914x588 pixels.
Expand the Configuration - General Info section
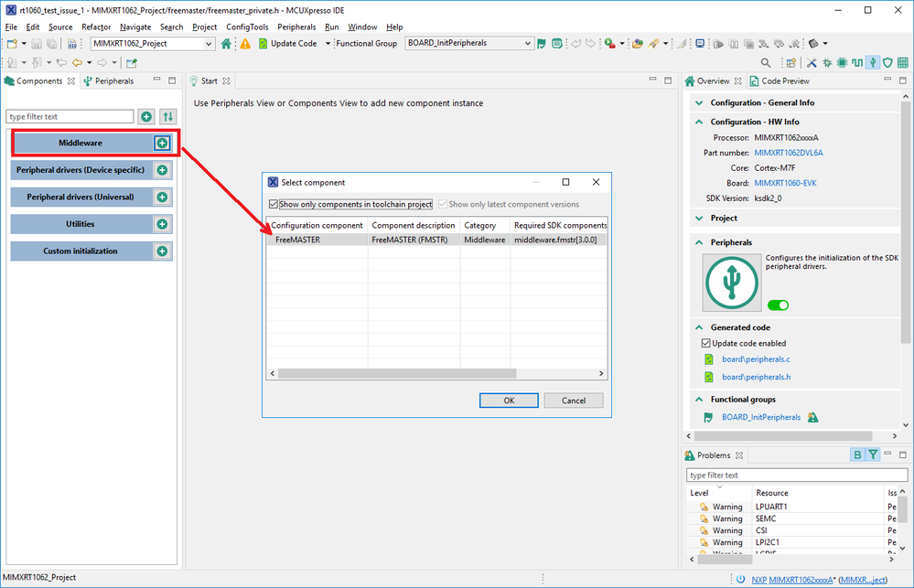click(x=699, y=102)
